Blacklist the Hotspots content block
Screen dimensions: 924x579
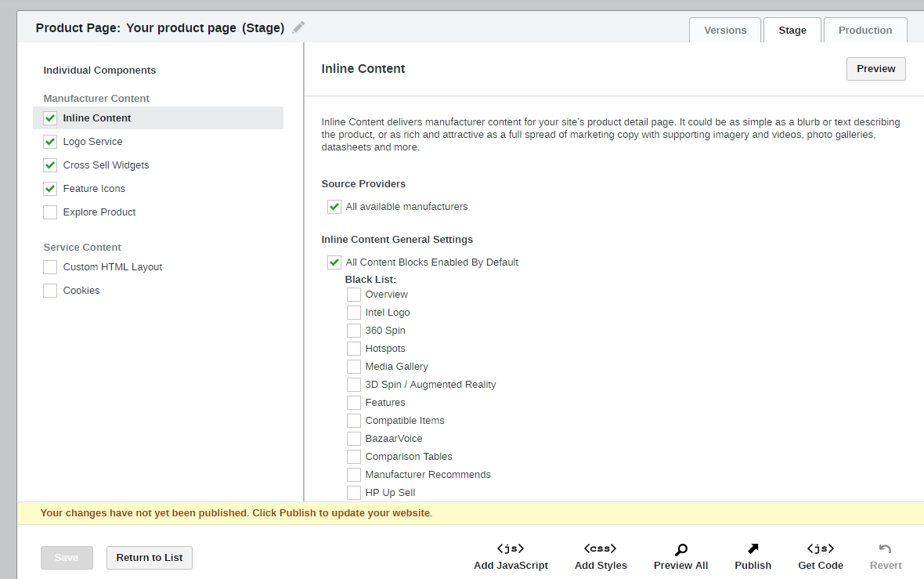coord(354,349)
